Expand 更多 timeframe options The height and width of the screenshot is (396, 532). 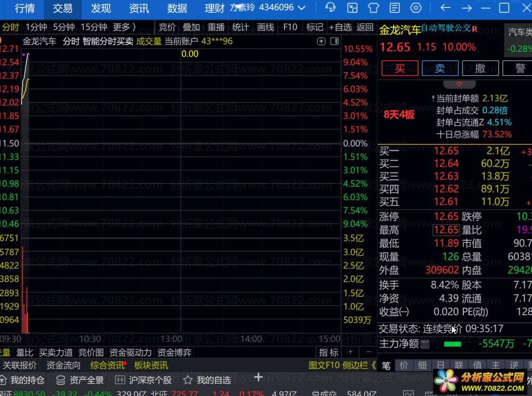click(x=124, y=27)
